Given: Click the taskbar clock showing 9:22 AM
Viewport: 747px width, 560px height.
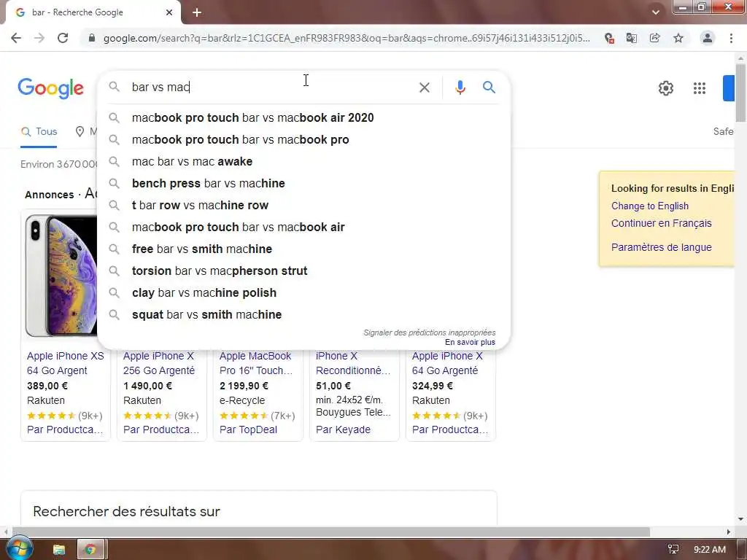Looking at the screenshot, I should tap(709, 550).
